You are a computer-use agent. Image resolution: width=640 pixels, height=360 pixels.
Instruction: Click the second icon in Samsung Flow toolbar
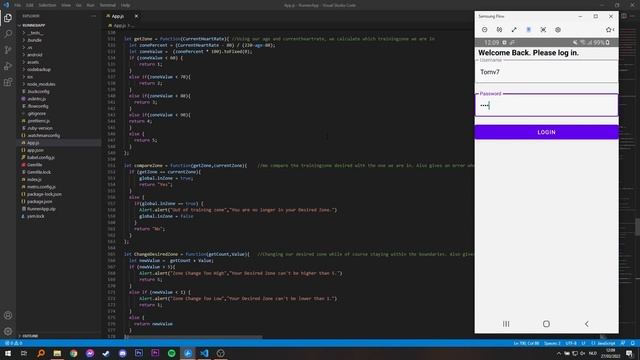pos(499,30)
